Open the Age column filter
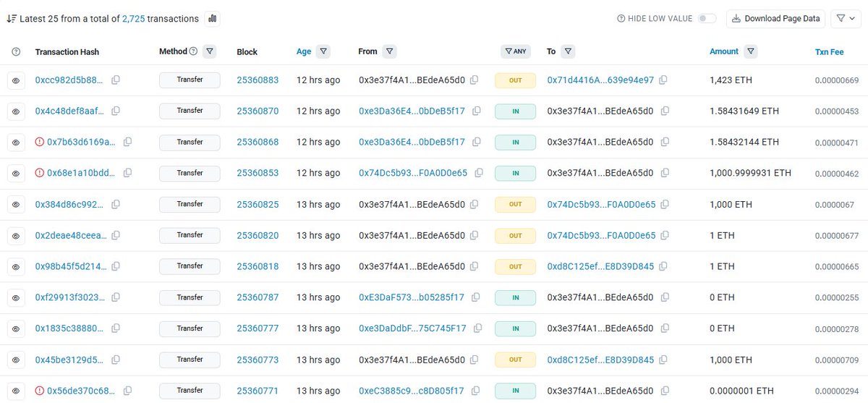 coord(323,51)
